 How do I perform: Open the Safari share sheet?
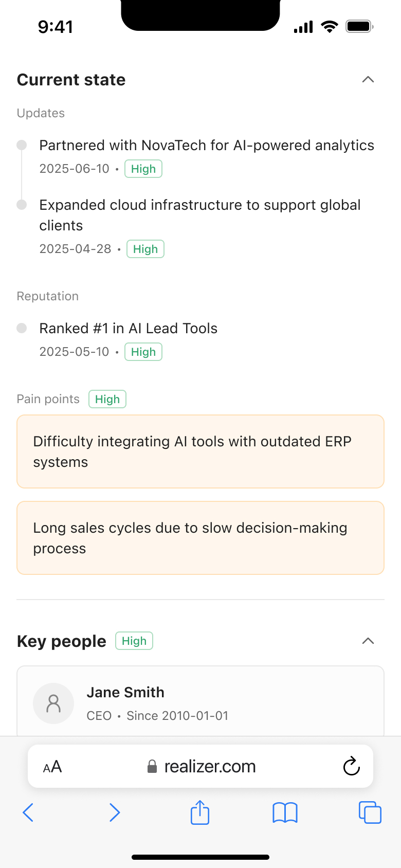pos(200,812)
